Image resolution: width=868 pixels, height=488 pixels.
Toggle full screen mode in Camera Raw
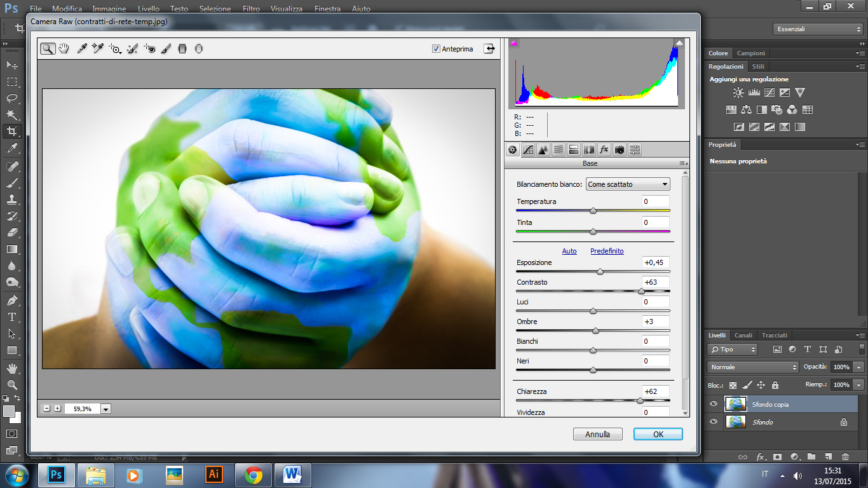(489, 48)
